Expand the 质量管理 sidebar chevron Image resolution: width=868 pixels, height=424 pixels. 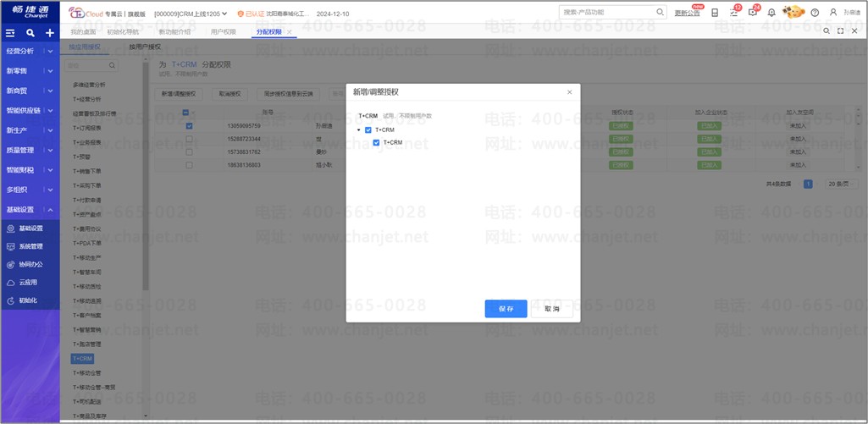50,150
